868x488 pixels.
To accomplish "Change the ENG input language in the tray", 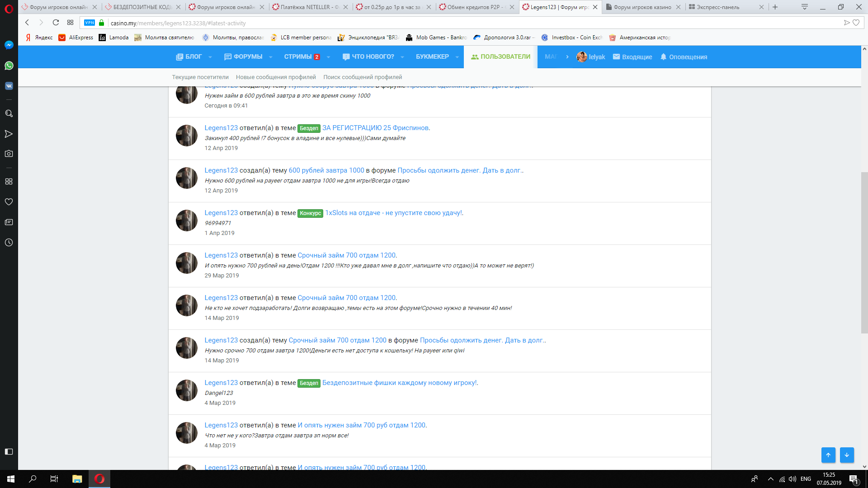I will click(x=806, y=479).
